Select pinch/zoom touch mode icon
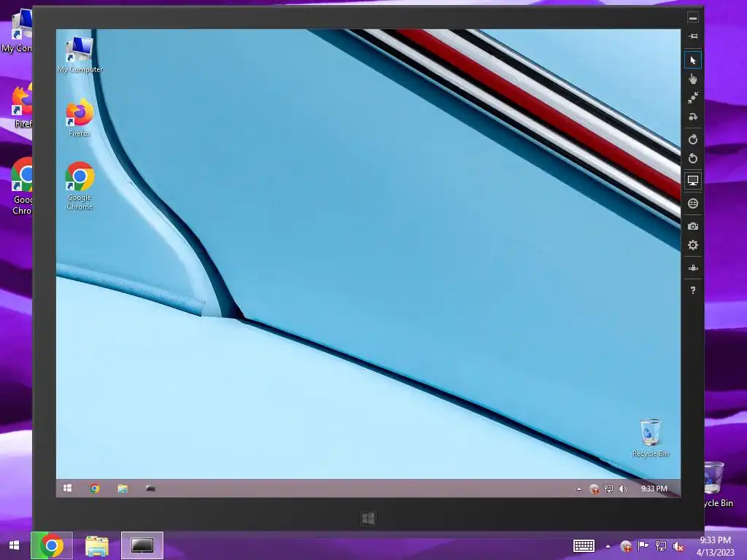Viewport: 747px width, 560px height. click(693, 98)
